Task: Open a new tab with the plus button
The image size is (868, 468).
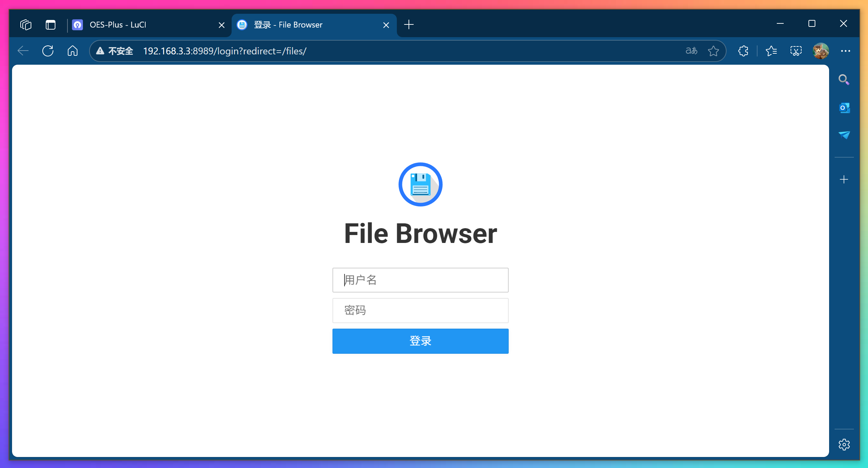Action: click(408, 24)
